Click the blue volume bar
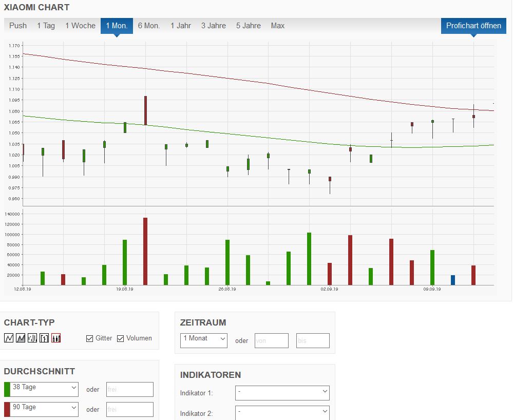 tap(453, 280)
